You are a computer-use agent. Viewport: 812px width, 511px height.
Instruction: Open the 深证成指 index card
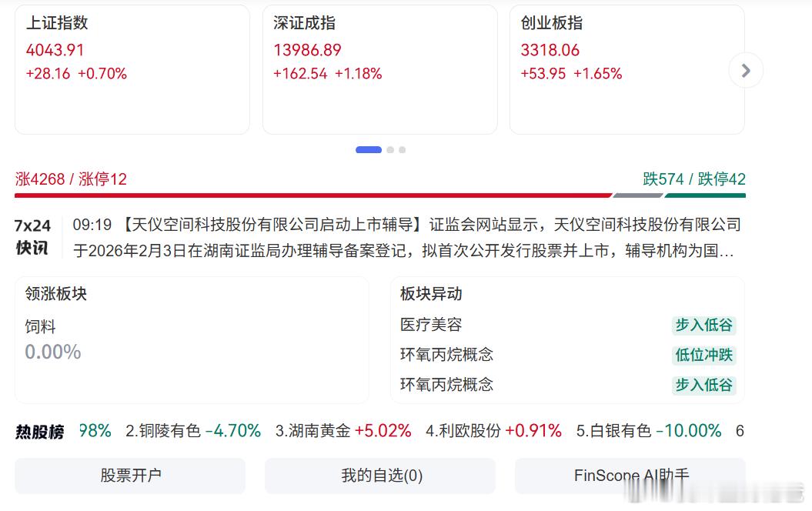click(x=379, y=68)
